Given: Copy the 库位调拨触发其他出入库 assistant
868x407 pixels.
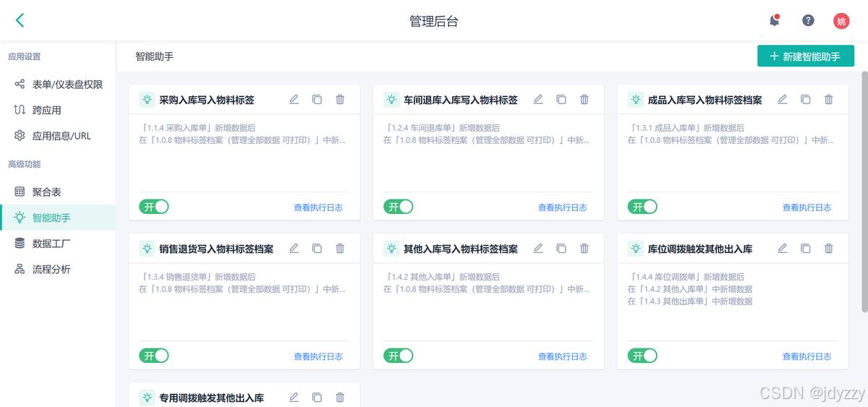Looking at the screenshot, I should click(x=806, y=249).
